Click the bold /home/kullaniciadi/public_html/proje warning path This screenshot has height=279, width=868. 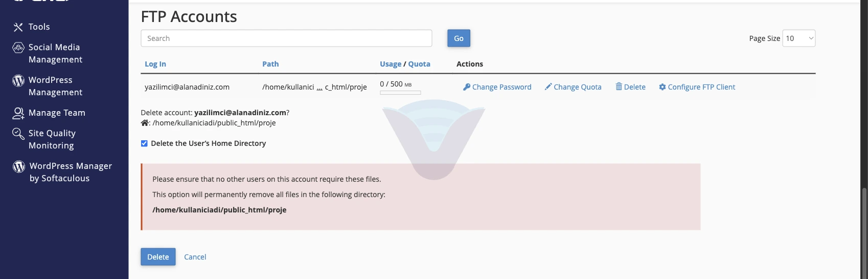(x=219, y=210)
